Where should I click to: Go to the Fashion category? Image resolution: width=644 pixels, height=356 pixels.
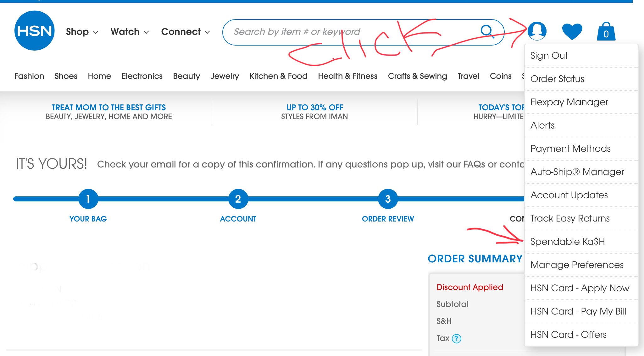(29, 76)
